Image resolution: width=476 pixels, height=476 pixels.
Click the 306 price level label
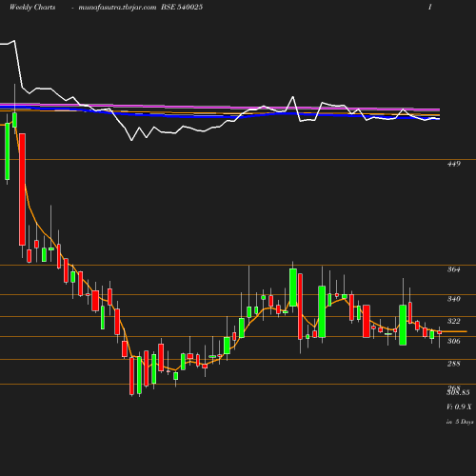coord(454,341)
